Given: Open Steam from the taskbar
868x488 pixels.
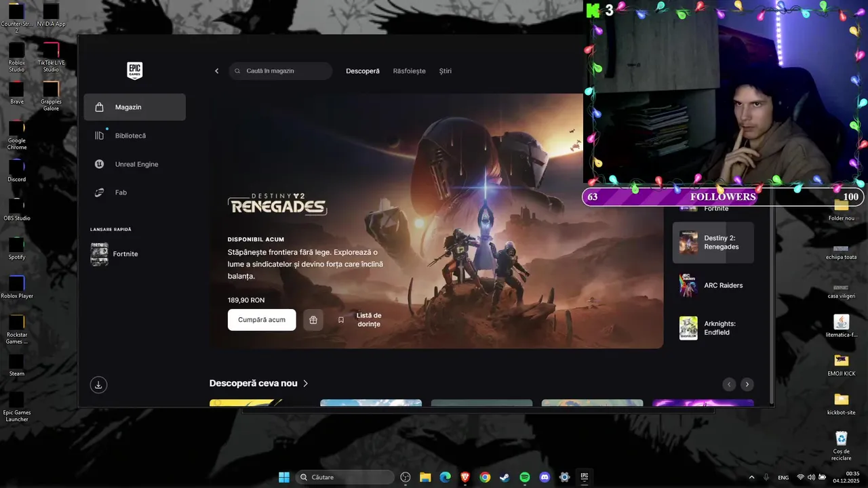Looking at the screenshot, I should (505, 477).
